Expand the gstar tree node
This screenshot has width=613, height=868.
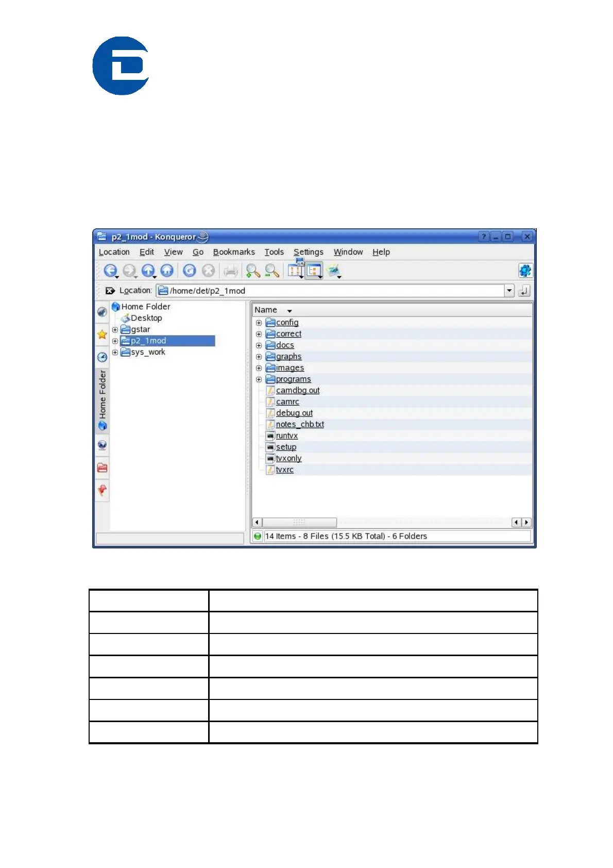[115, 329]
